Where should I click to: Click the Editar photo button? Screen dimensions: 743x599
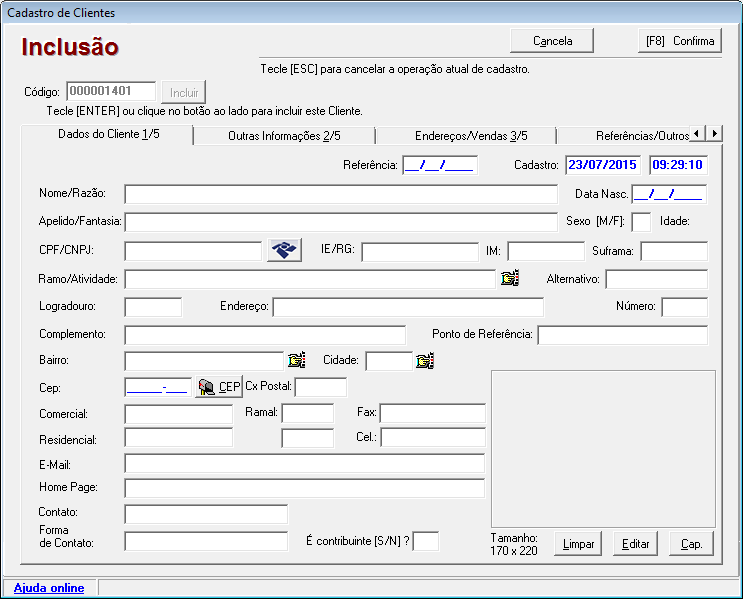636,544
